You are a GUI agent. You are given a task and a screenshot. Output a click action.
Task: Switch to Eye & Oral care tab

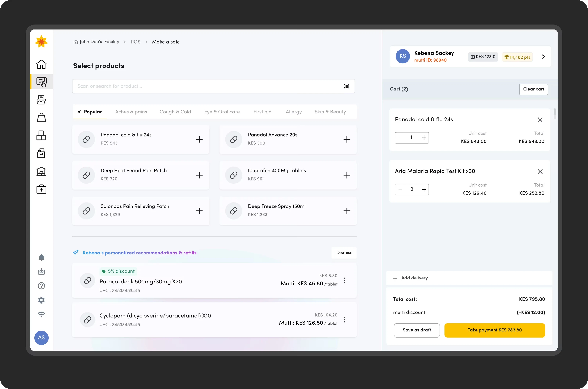(x=222, y=112)
